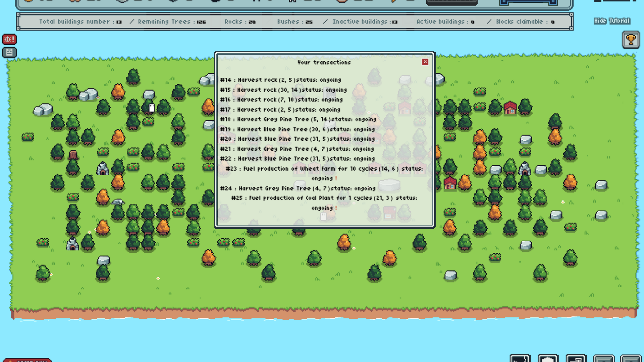Click transaction #21 Harvest Grey Pine Tree
Screen dimensions: 644x362
(x=297, y=149)
